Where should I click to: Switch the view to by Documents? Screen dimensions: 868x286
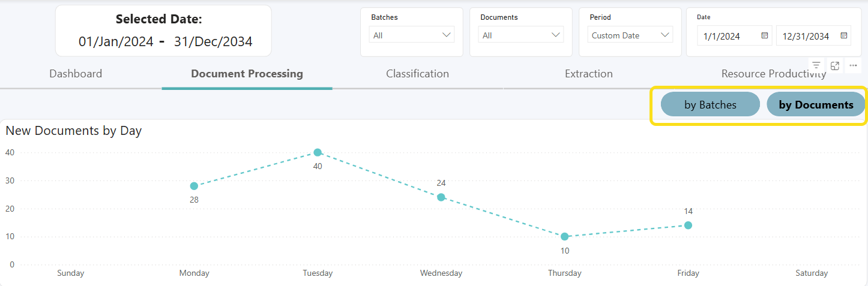pos(816,105)
